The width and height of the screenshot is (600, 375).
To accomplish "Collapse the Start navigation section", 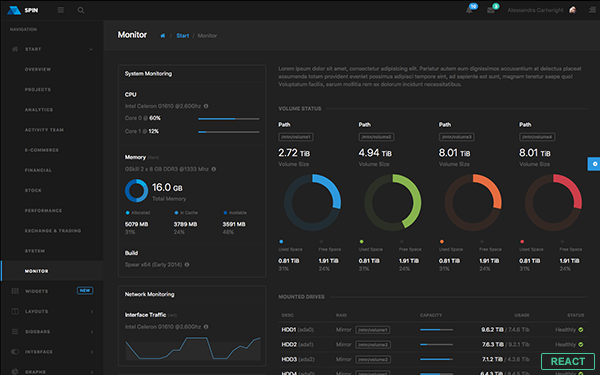I will [91, 49].
